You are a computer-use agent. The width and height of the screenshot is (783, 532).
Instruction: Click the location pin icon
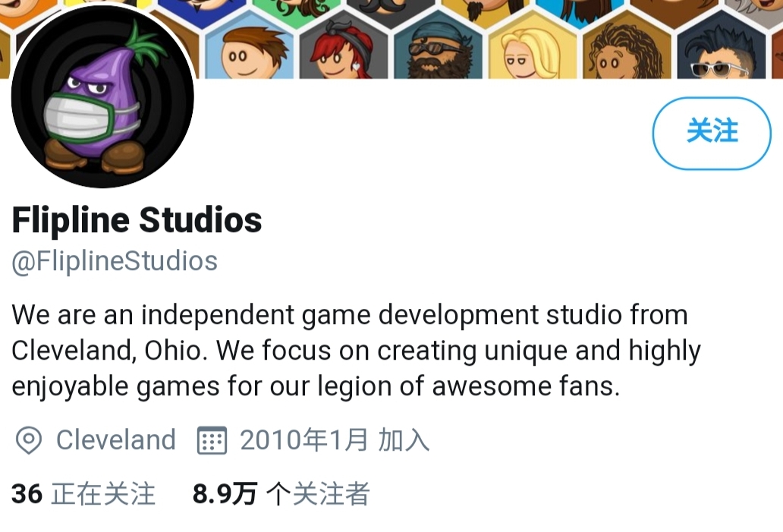click(29, 440)
